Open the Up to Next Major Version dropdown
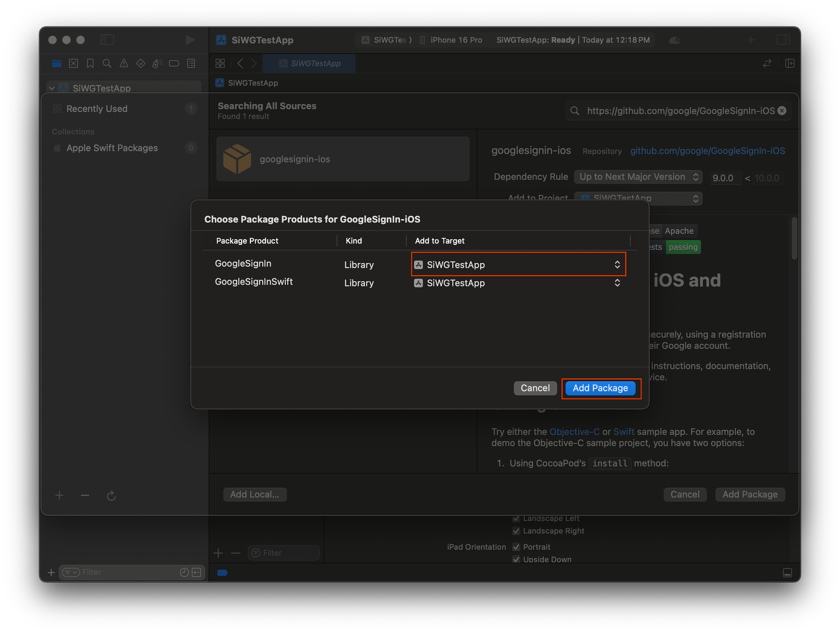Screen dimensions: 840x634 pyautogui.click(x=638, y=177)
